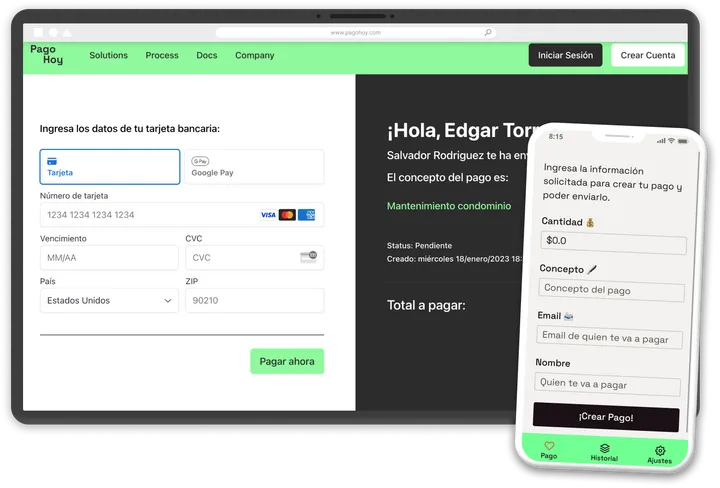Image resolution: width=720 pixels, height=488 pixels.
Task: Click the Crear Cuenta button
Action: tap(647, 55)
